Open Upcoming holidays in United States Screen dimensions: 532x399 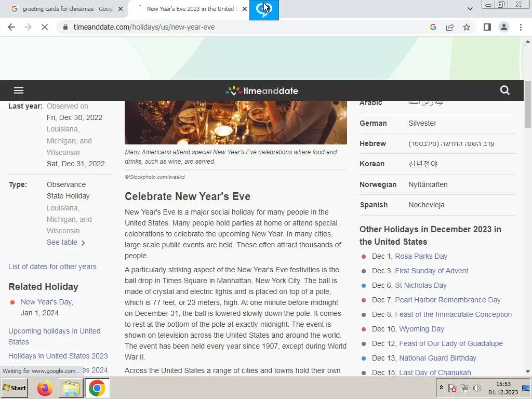click(x=54, y=336)
